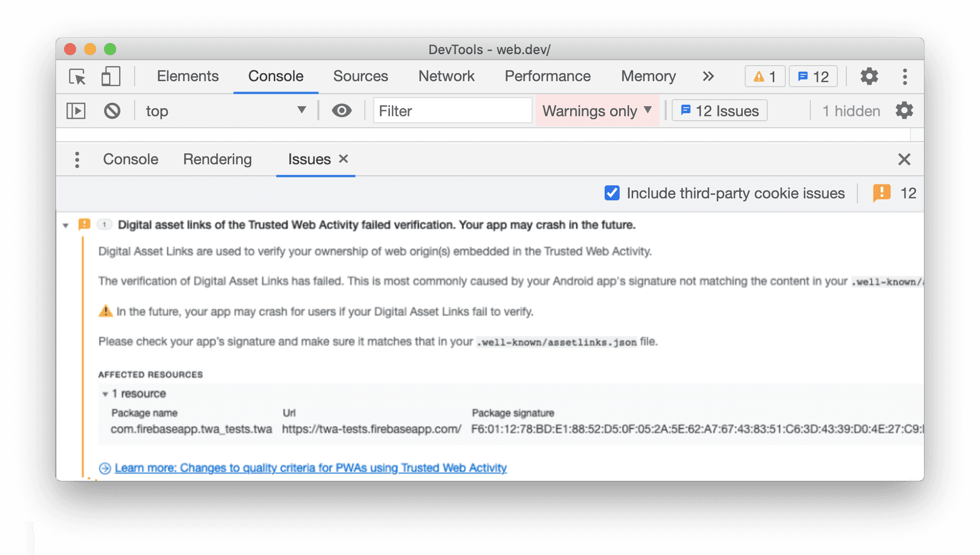
Task: Click the warning triangle icon in toolbar
Action: pos(759,76)
